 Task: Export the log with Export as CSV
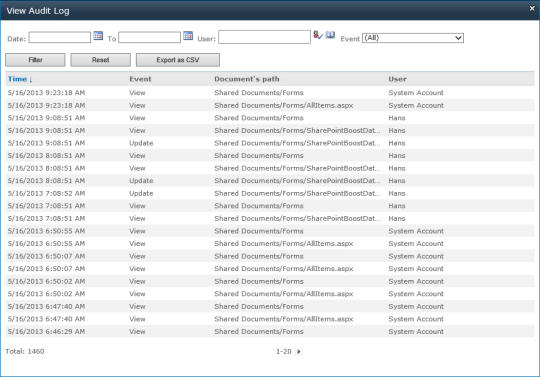(178, 60)
